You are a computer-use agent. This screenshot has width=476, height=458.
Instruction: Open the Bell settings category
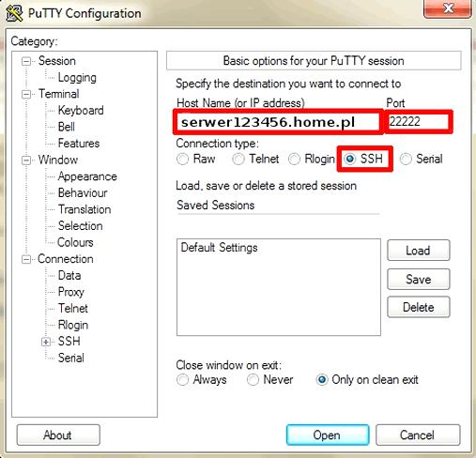coord(67,127)
